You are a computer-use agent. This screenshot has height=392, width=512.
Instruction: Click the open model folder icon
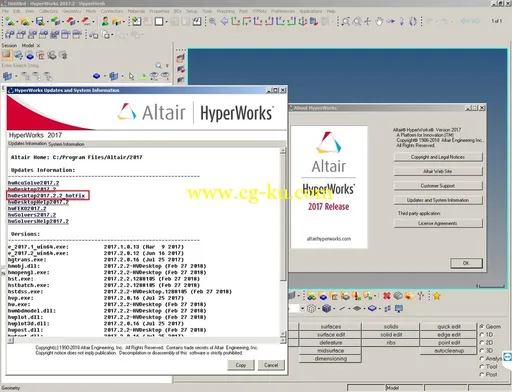pos(25,22)
